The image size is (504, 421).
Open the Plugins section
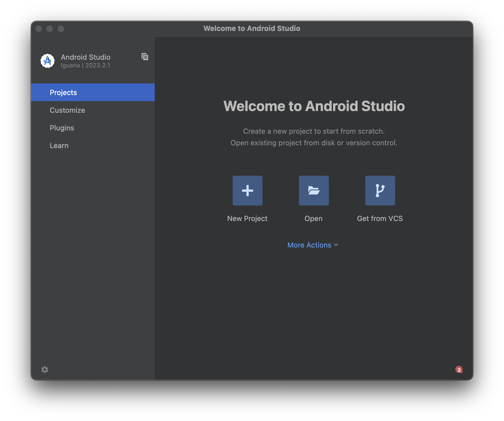(x=62, y=128)
